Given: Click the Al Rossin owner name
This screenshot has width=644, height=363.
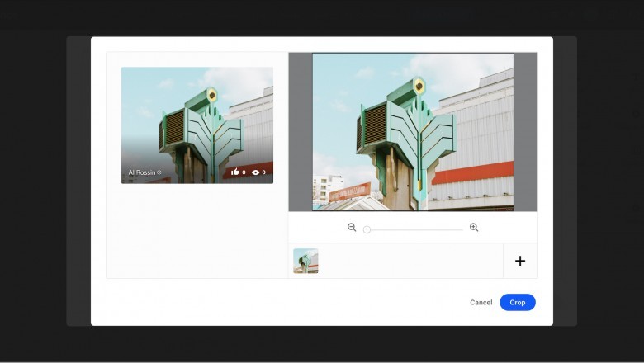Looking at the screenshot, I should coord(141,173).
